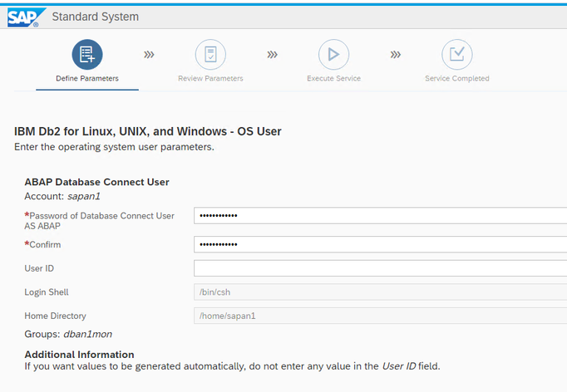Select the Define Parameters step icon

point(87,55)
